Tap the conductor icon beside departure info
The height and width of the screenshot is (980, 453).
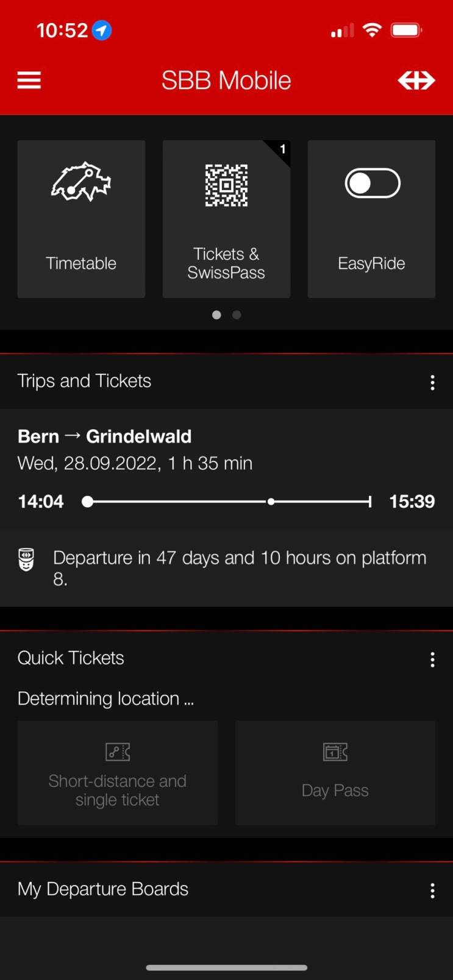(x=26, y=559)
